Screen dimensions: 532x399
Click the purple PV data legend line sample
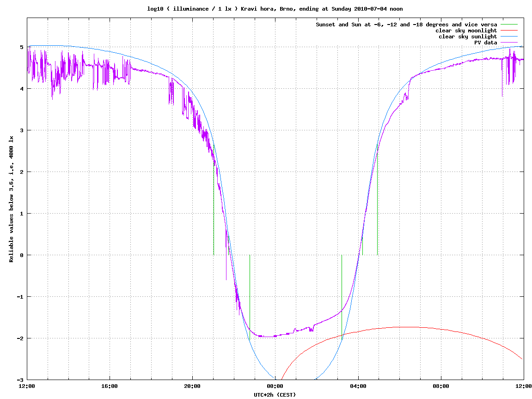(509, 43)
